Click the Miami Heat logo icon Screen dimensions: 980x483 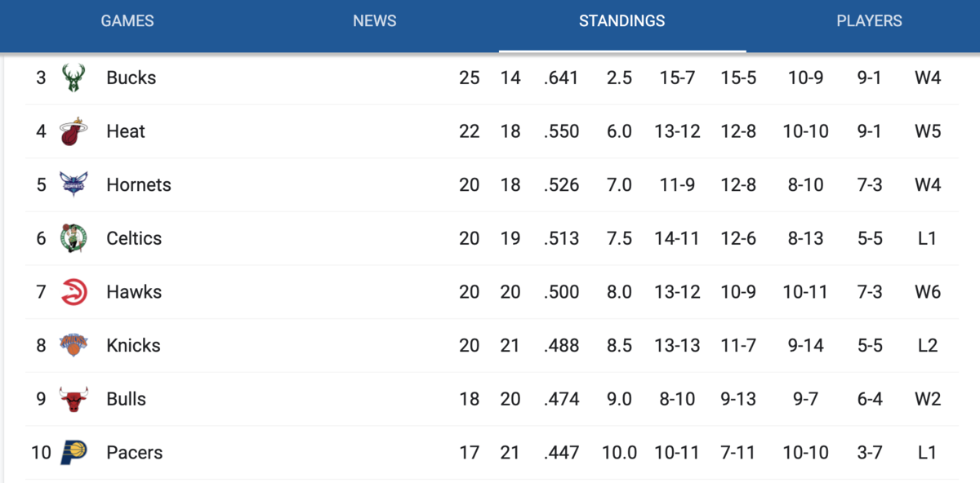tap(73, 131)
